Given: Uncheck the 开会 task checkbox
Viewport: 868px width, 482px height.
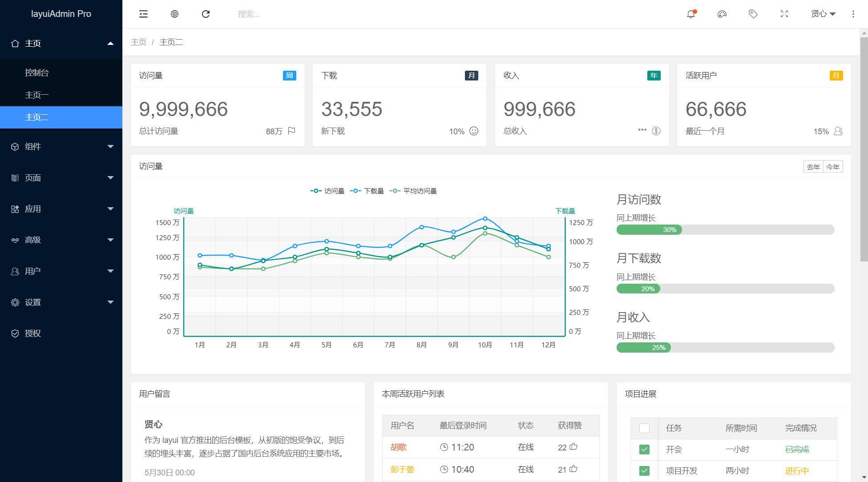Looking at the screenshot, I should point(644,450).
